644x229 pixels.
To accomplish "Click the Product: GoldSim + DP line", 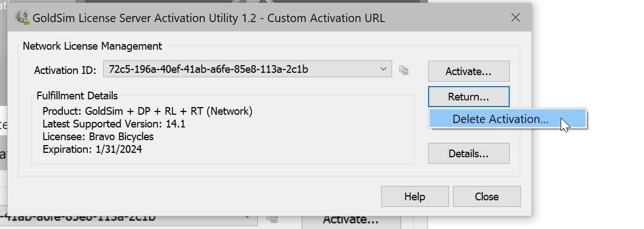I will click(147, 111).
